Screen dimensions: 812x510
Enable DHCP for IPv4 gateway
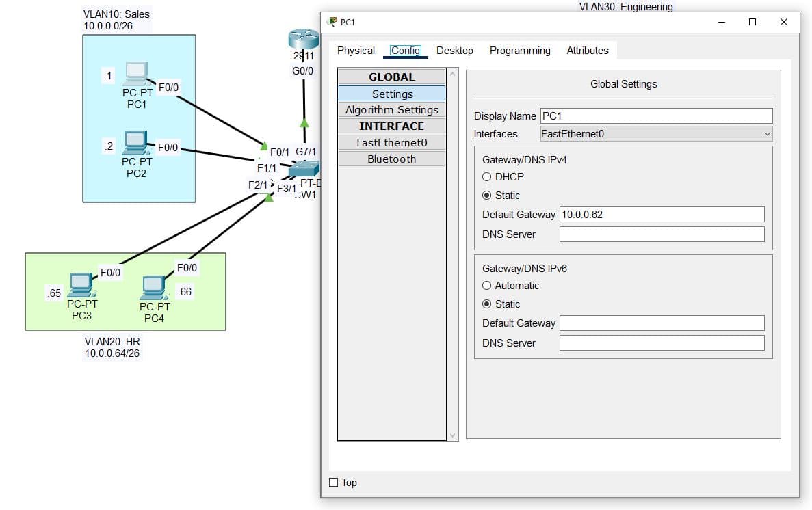tap(487, 177)
